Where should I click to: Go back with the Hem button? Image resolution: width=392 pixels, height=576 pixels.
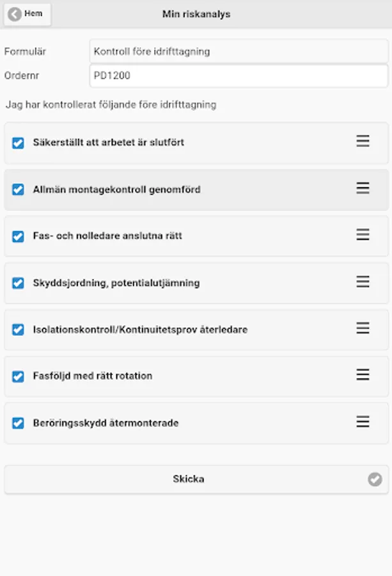click(27, 14)
